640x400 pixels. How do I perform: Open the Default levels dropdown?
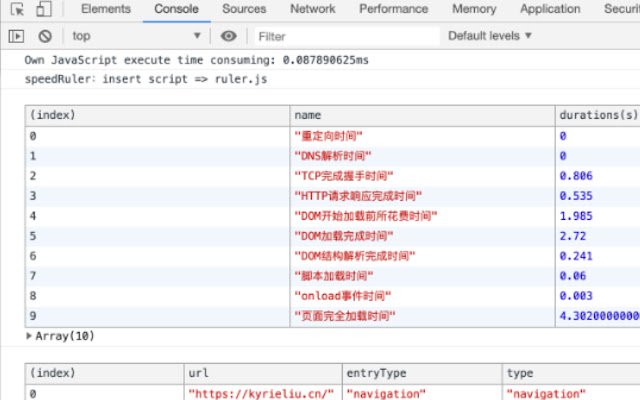coord(490,36)
